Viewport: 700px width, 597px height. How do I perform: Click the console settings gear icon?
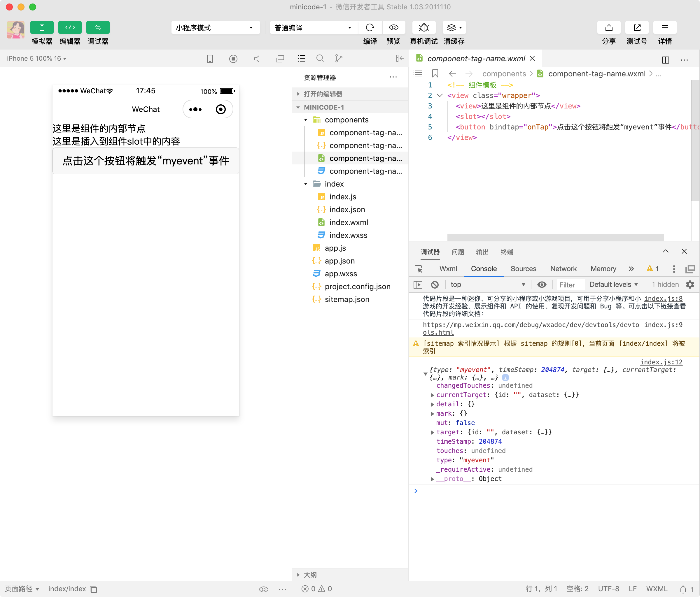point(690,285)
